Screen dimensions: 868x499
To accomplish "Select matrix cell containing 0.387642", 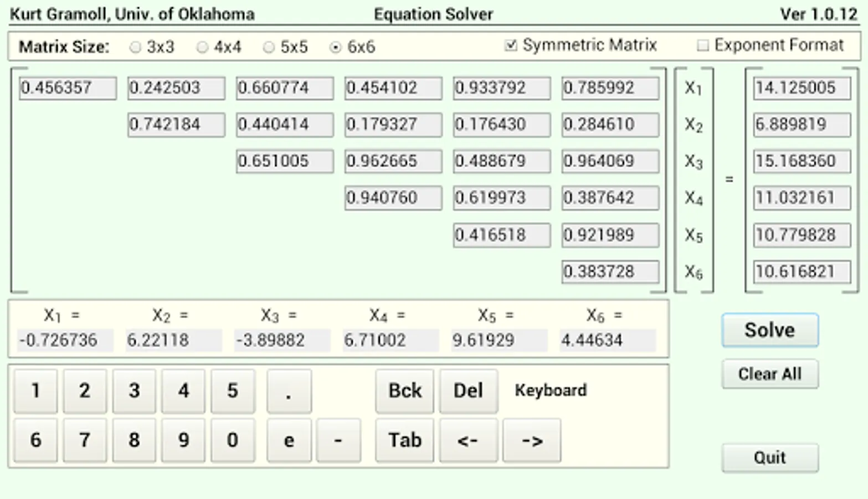I will point(610,198).
